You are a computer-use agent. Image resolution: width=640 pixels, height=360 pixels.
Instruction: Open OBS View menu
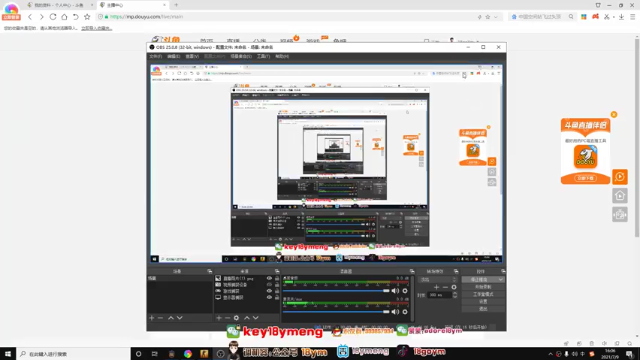(192, 56)
